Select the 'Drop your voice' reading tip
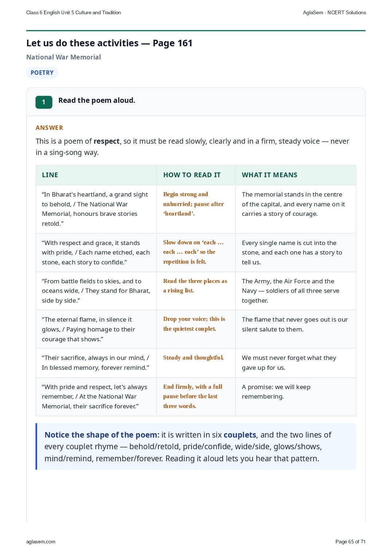392x555 pixels. pos(194,324)
